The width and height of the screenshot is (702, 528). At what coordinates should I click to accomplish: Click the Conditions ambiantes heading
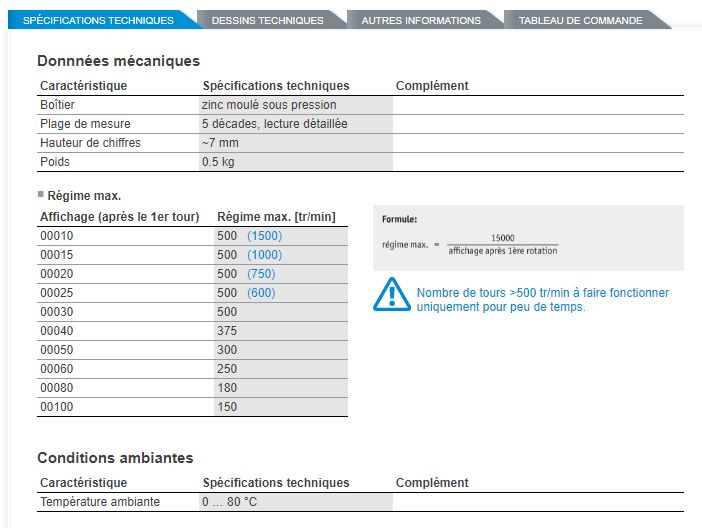pos(115,458)
